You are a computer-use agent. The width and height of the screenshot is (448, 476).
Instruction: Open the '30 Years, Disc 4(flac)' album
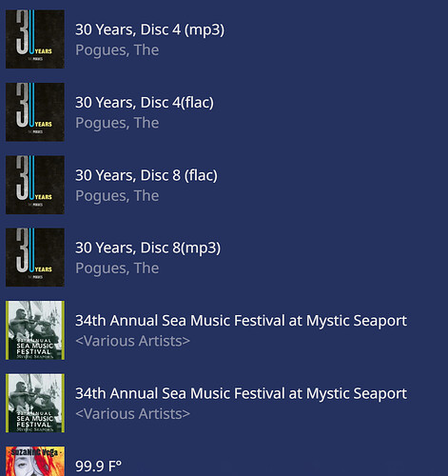(x=145, y=103)
